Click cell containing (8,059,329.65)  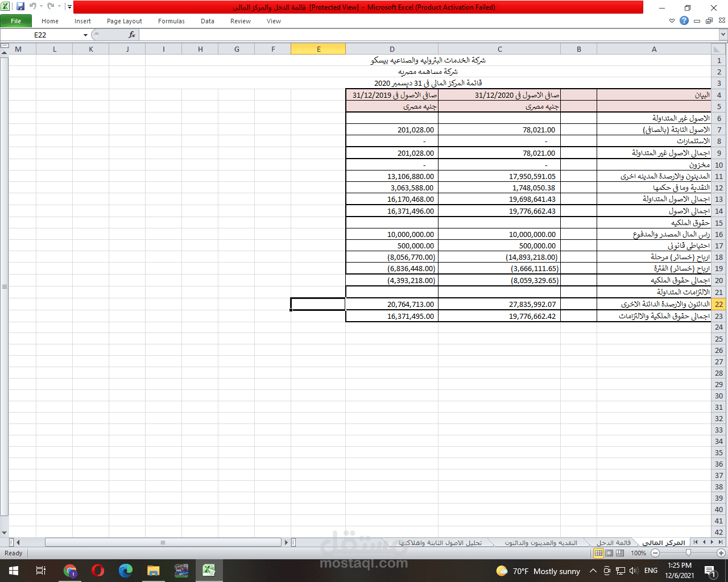point(499,280)
